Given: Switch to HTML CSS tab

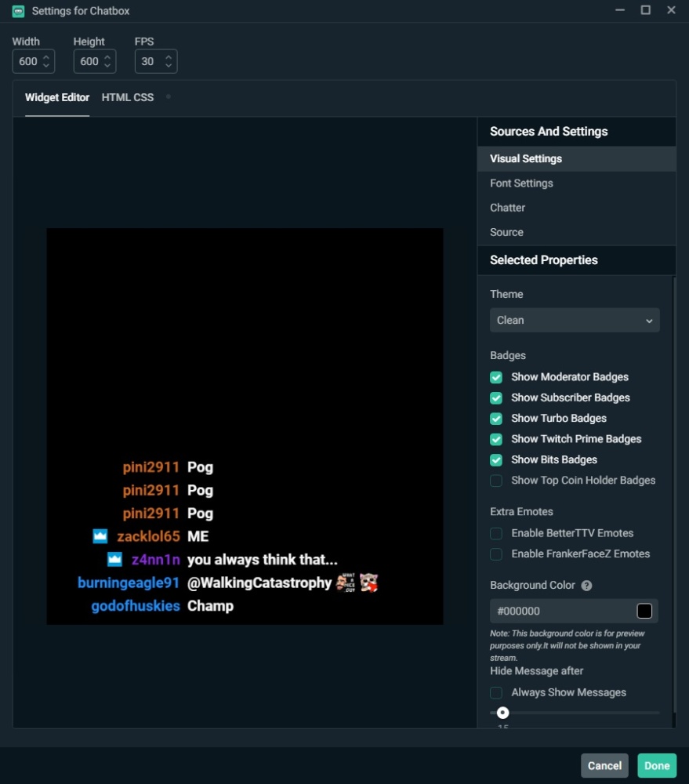Looking at the screenshot, I should (128, 97).
